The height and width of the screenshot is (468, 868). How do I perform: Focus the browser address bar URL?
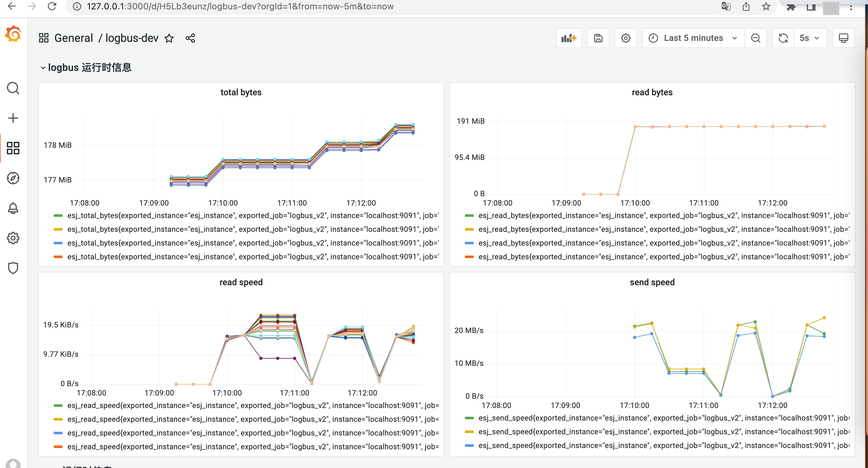pyautogui.click(x=240, y=6)
